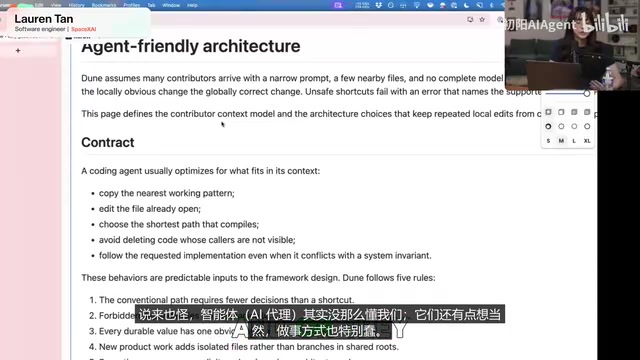This screenshot has width=640, height=360.
Task: Click the 'Lauren Tan' name overlay
Action: point(44,19)
